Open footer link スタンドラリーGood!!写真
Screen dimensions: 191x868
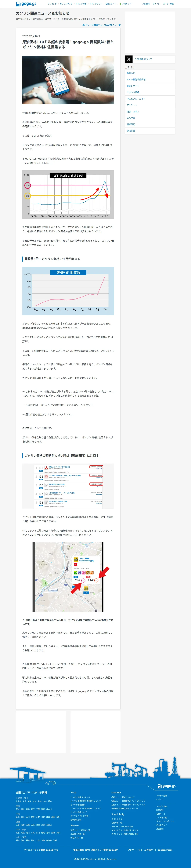[122, 827]
